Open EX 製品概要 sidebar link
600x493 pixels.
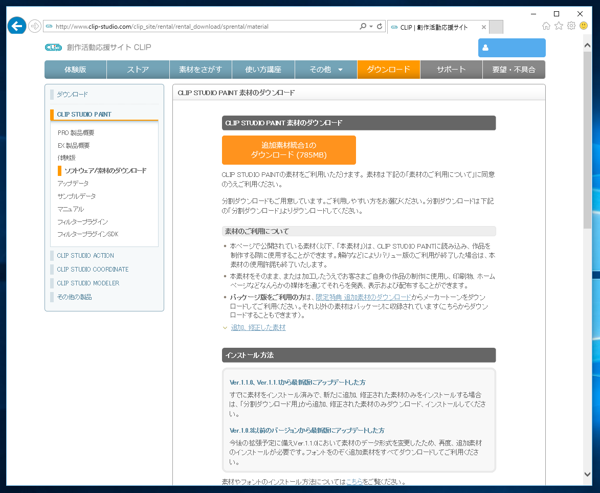(73, 145)
